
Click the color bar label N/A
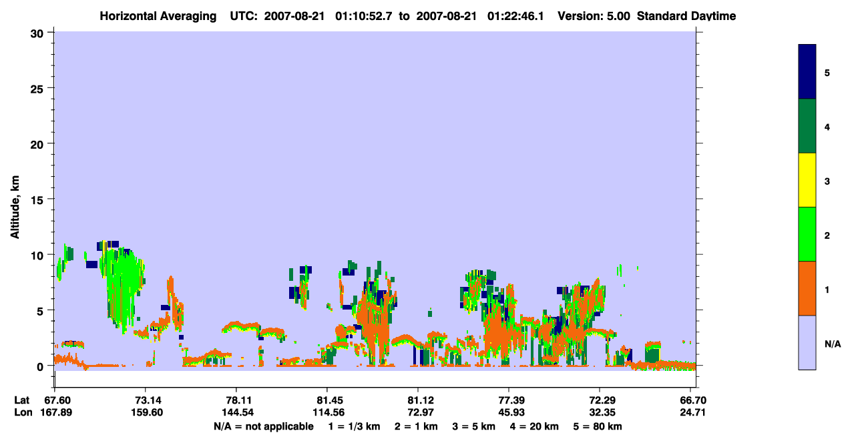(x=833, y=344)
